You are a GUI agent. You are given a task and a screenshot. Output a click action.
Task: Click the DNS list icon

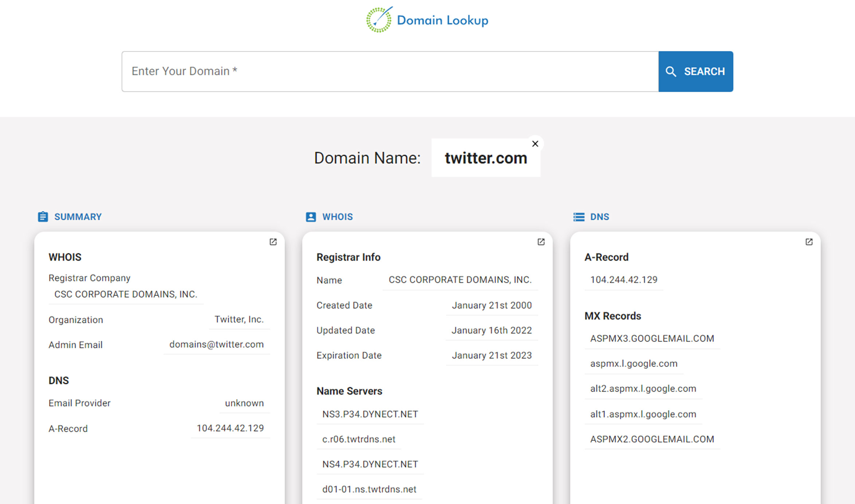pos(579,217)
